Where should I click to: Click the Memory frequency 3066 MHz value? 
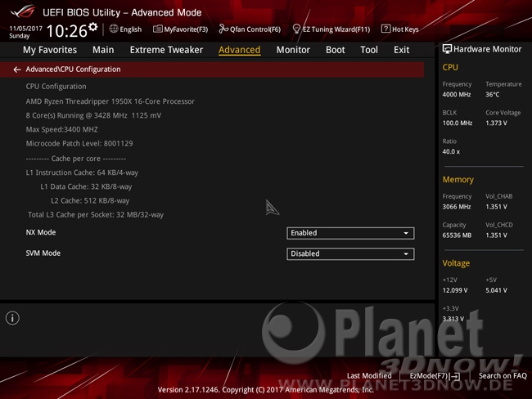click(x=457, y=207)
